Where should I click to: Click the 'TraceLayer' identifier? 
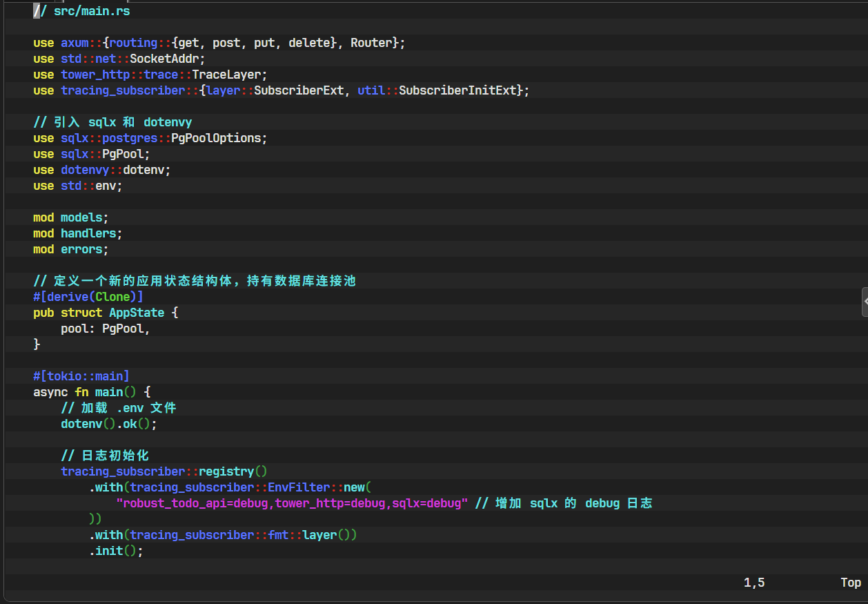pos(226,75)
